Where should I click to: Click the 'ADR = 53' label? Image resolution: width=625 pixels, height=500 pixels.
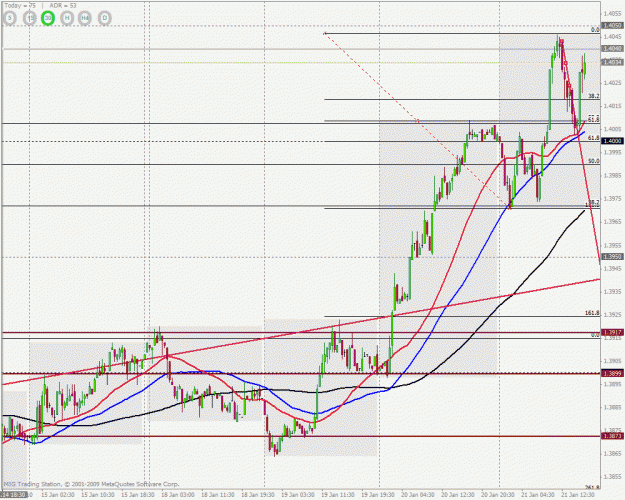(63, 6)
